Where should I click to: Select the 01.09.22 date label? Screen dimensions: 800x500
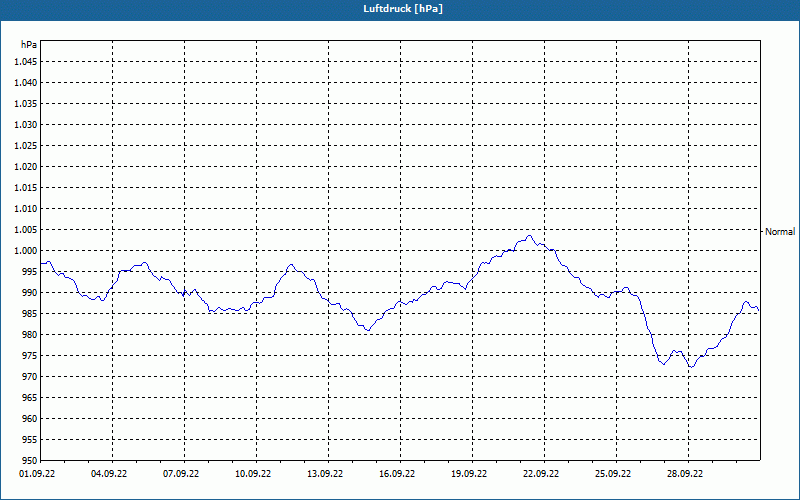(x=37, y=473)
